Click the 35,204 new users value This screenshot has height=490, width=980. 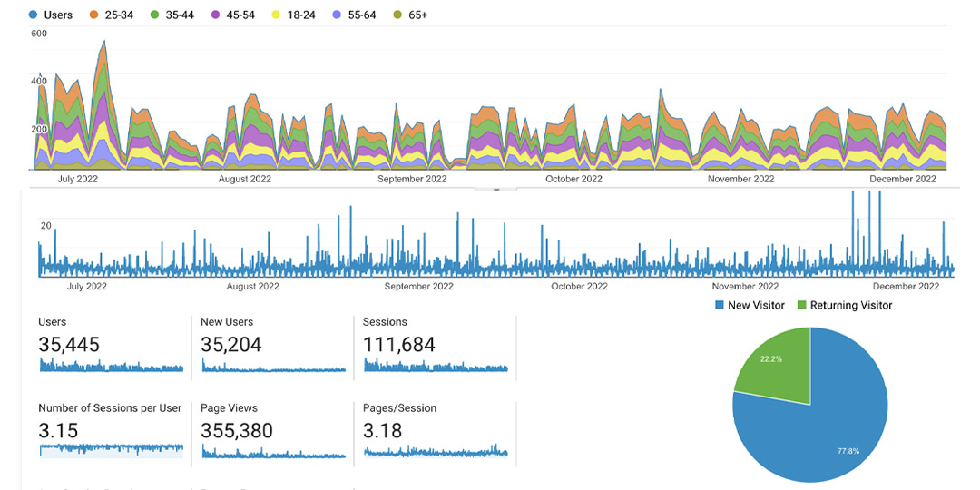coord(230,345)
